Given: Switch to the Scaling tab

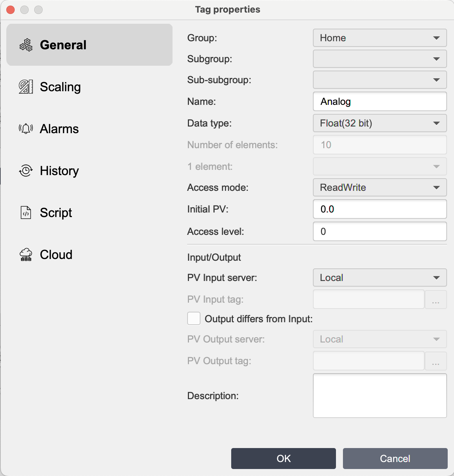Looking at the screenshot, I should (60, 87).
